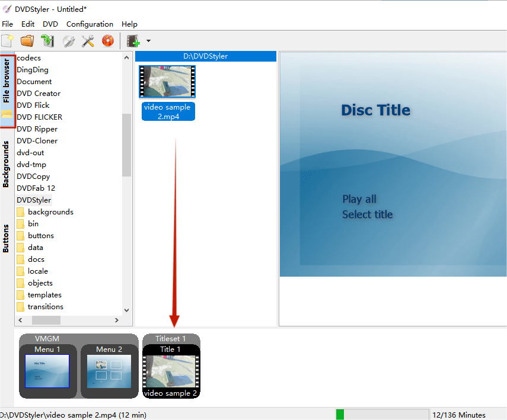The height and width of the screenshot is (420, 507).
Task: Click the add video file filmstrip icon
Action: [133, 41]
